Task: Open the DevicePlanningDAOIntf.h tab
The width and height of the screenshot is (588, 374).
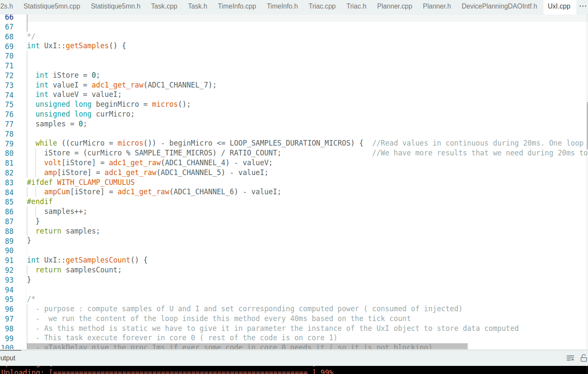Action: pyautogui.click(x=499, y=6)
